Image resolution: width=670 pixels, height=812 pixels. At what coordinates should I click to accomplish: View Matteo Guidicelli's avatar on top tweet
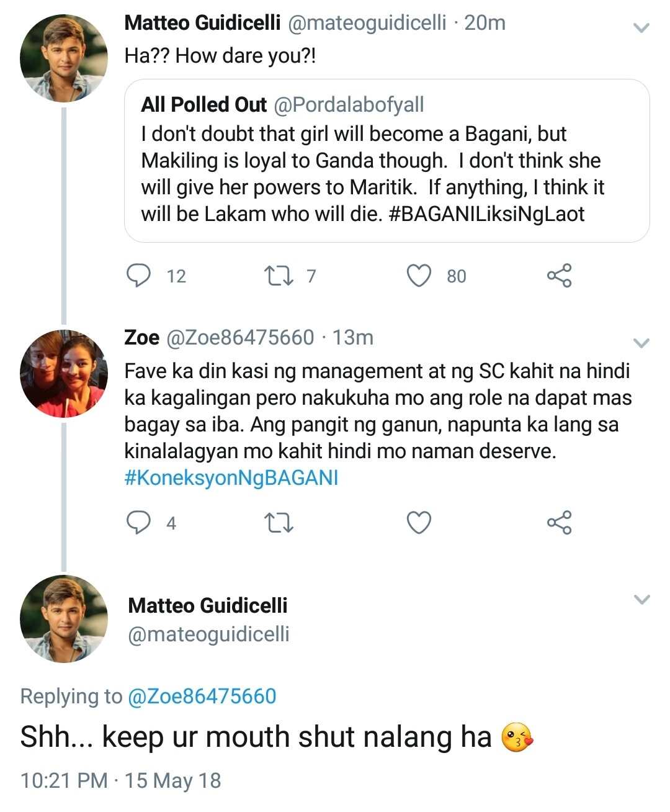tap(64, 58)
